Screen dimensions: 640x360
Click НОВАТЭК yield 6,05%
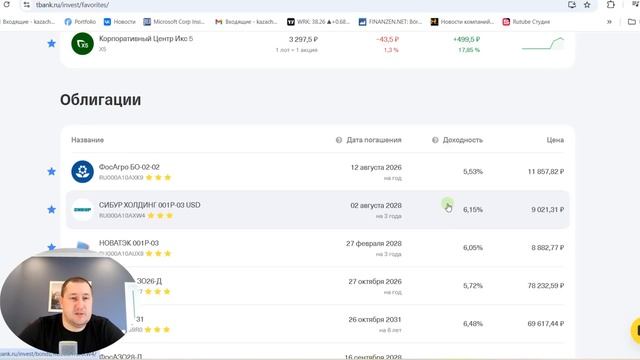pyautogui.click(x=473, y=247)
